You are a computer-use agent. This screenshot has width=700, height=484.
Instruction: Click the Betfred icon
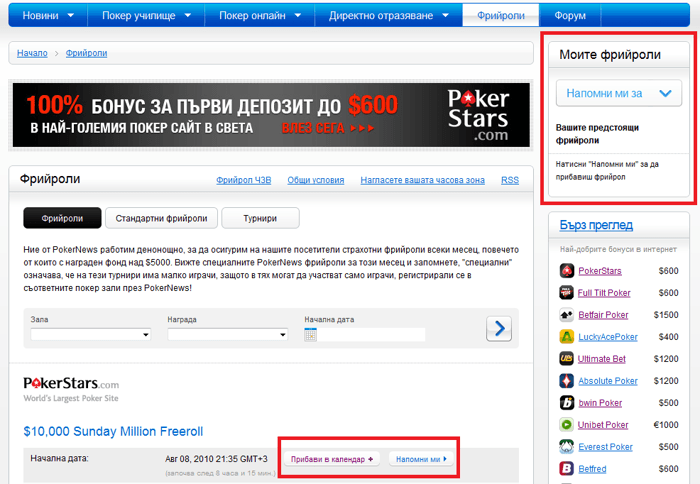click(567, 469)
